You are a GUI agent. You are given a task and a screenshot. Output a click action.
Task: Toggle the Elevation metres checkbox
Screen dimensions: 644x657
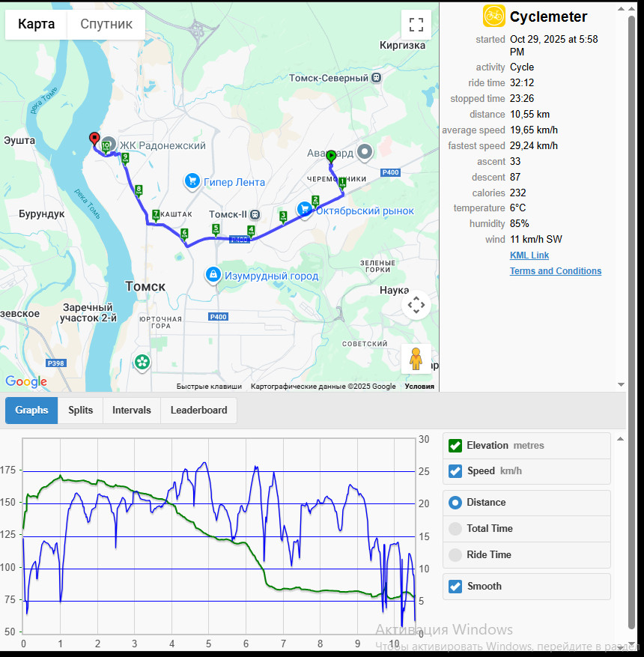pyautogui.click(x=455, y=446)
